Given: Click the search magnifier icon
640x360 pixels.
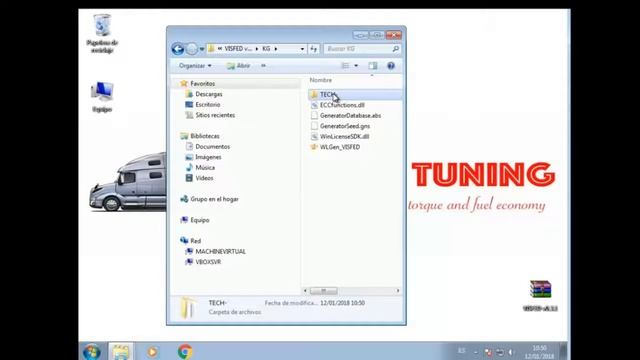Looking at the screenshot, I should click(395, 49).
